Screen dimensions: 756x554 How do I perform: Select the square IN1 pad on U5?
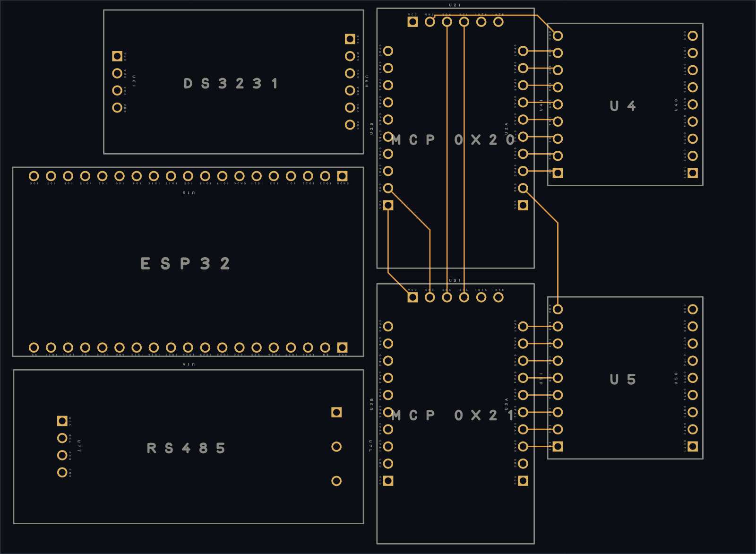pyautogui.click(x=558, y=446)
